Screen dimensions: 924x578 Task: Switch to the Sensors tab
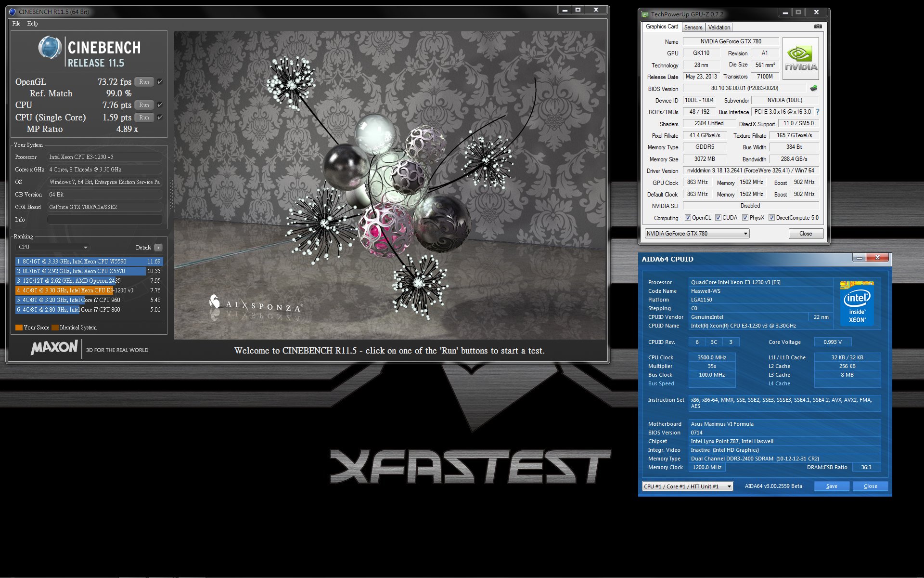click(x=693, y=27)
